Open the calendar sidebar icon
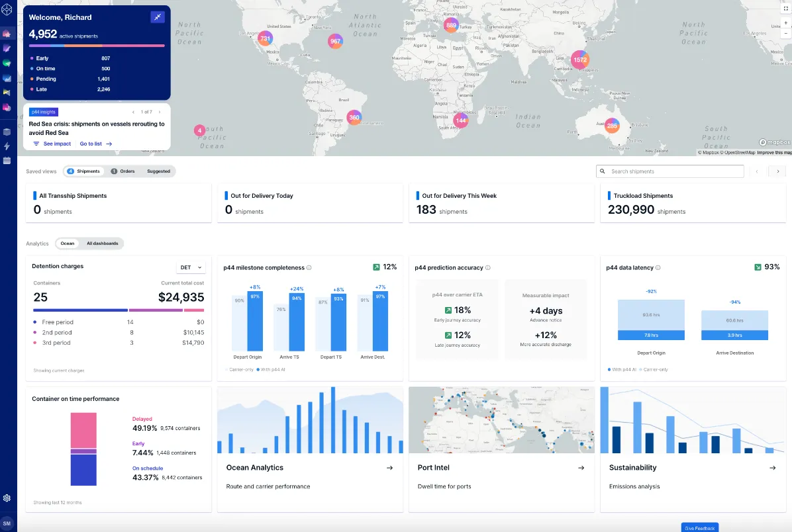This screenshot has width=792, height=532. (x=7, y=161)
